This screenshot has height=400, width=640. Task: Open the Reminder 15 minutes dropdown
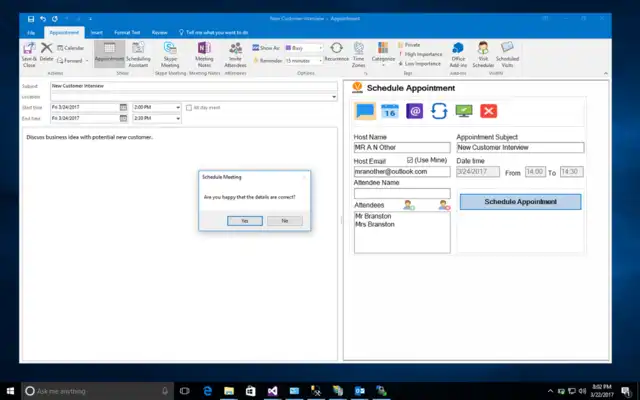321,60
